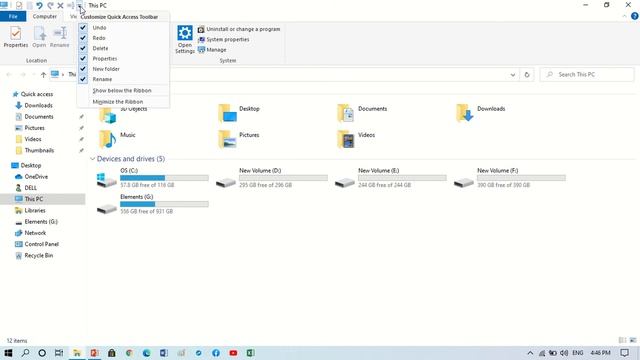Close the Customize Quick Access Toolbar dropdown arrow

coord(79,6)
